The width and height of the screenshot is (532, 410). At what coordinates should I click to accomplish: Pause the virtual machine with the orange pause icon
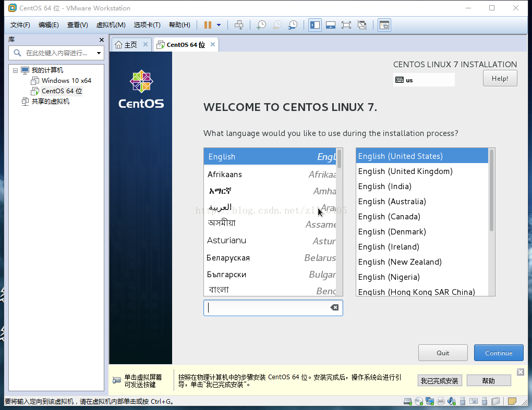(x=208, y=24)
